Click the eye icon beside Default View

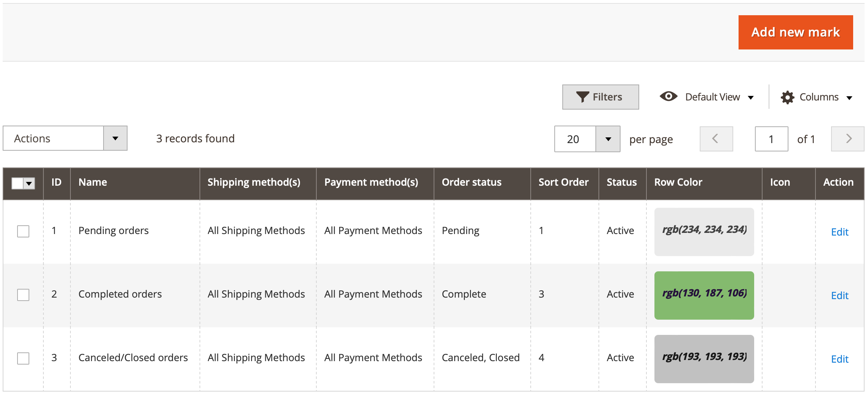coord(669,96)
